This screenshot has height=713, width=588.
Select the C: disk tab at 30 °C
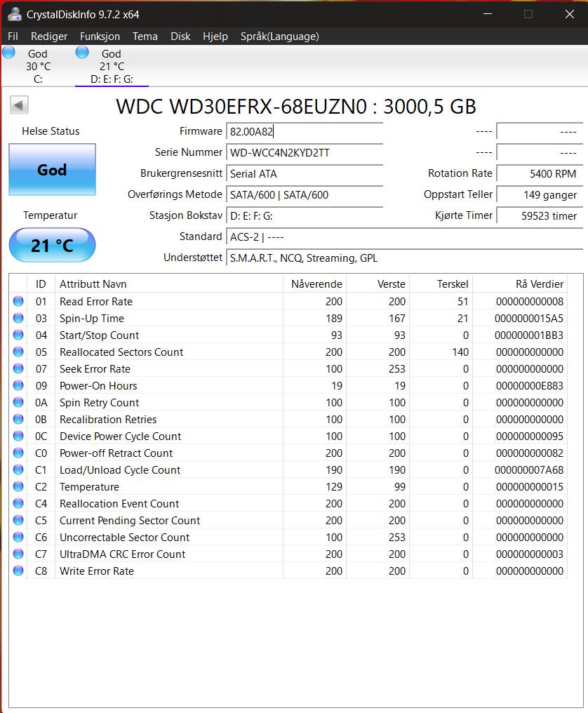[38, 66]
